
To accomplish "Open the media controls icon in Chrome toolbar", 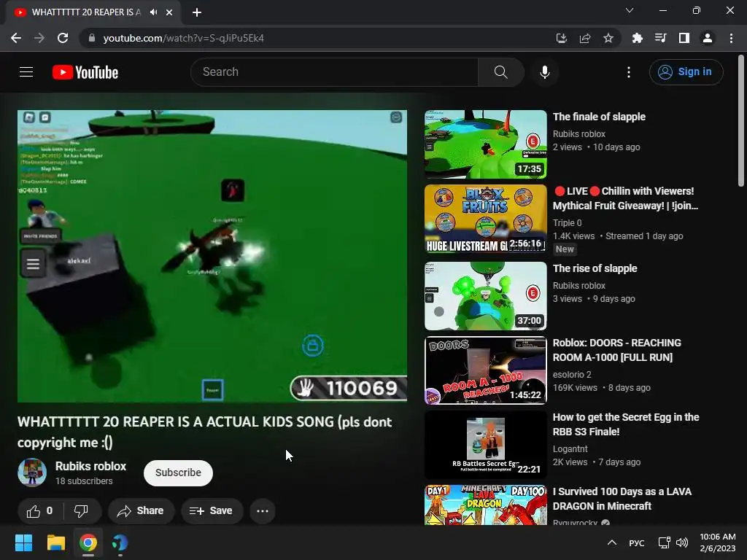I will tap(660, 38).
